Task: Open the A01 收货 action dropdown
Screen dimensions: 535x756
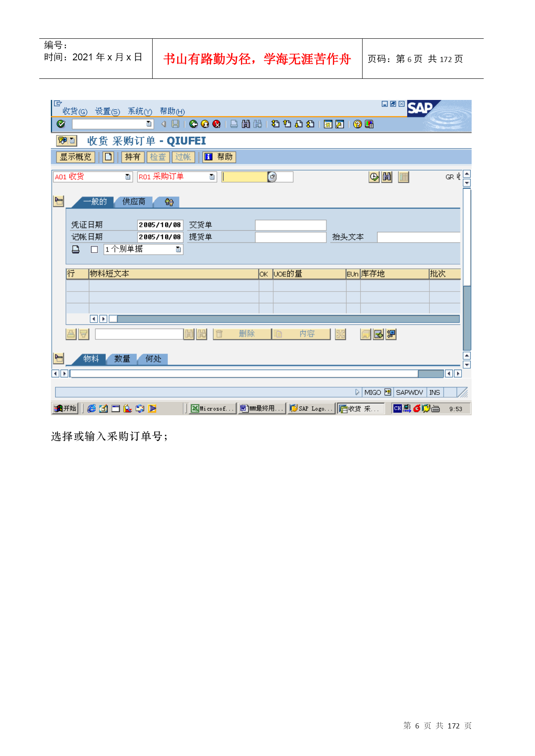Action: point(128,177)
